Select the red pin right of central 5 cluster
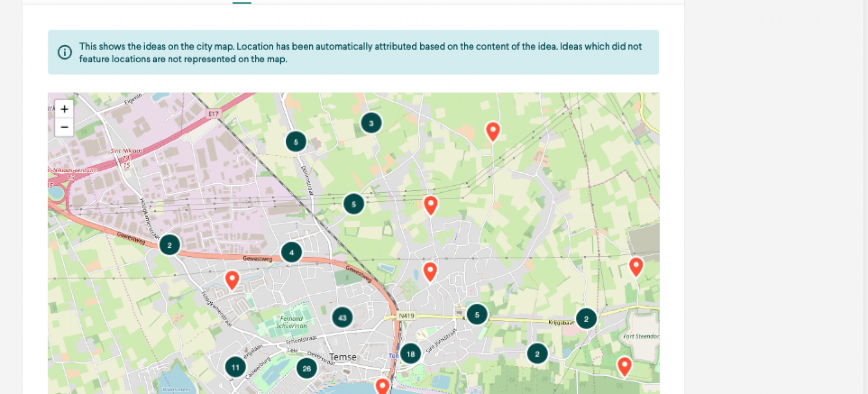 pyautogui.click(x=431, y=204)
